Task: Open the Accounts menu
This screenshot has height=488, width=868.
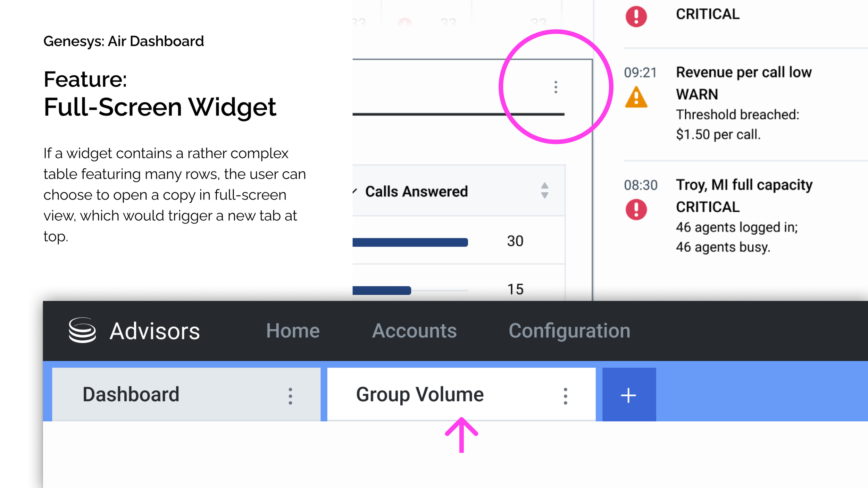Action: [415, 330]
